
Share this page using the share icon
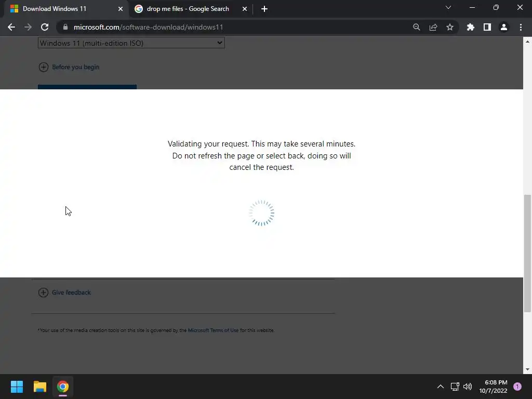tap(433, 27)
